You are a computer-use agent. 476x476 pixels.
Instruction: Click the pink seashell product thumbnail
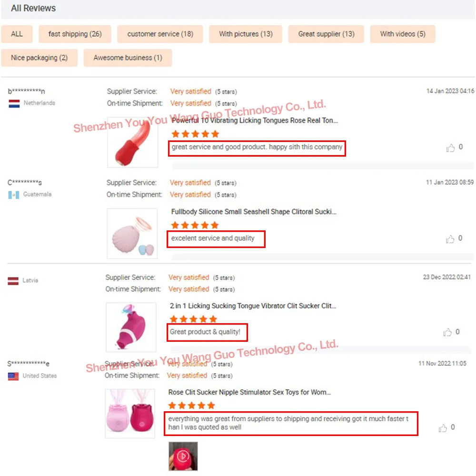[x=132, y=233]
